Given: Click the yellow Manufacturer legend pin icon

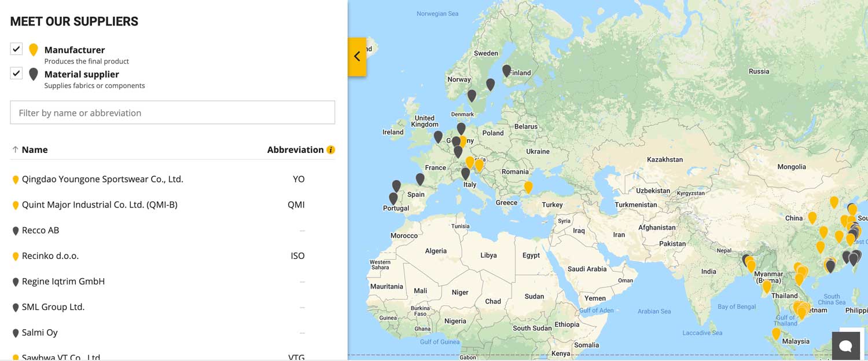Looking at the screenshot, I should pyautogui.click(x=34, y=50).
